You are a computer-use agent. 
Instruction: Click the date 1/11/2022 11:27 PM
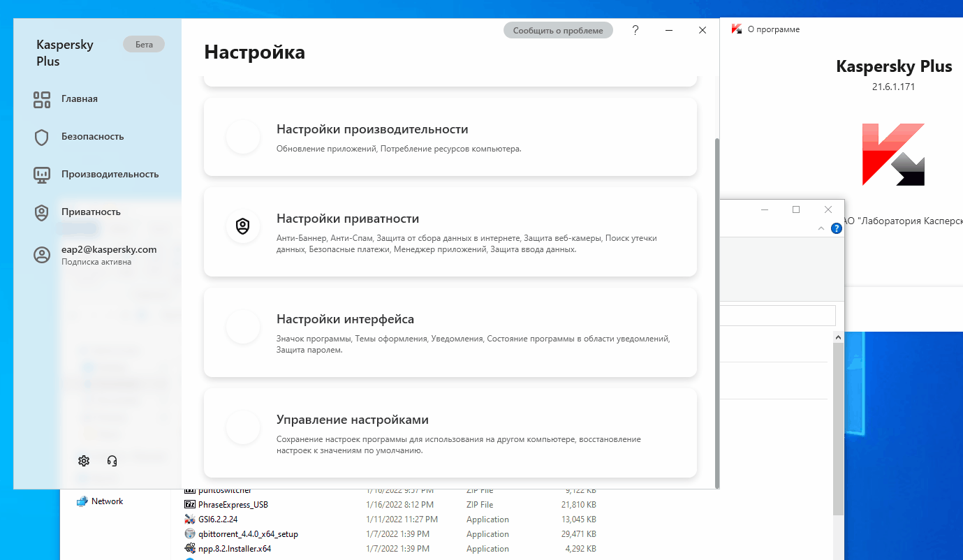[402, 520]
